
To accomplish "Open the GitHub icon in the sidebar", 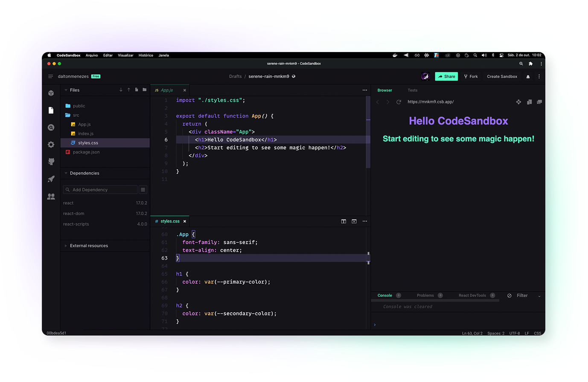I will tap(51, 162).
